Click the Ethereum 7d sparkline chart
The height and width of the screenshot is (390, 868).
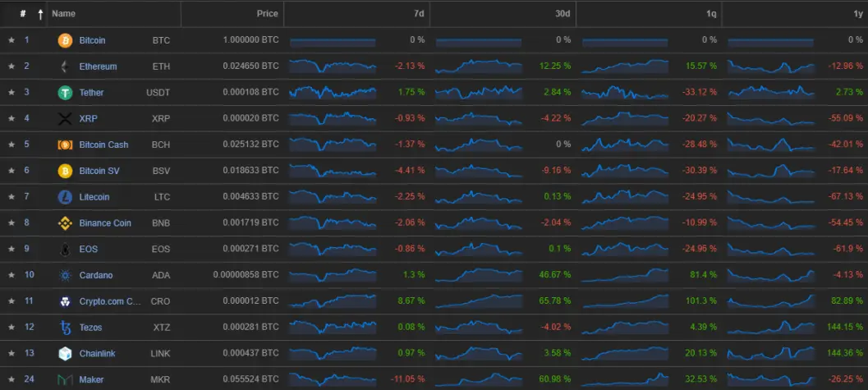click(333, 67)
